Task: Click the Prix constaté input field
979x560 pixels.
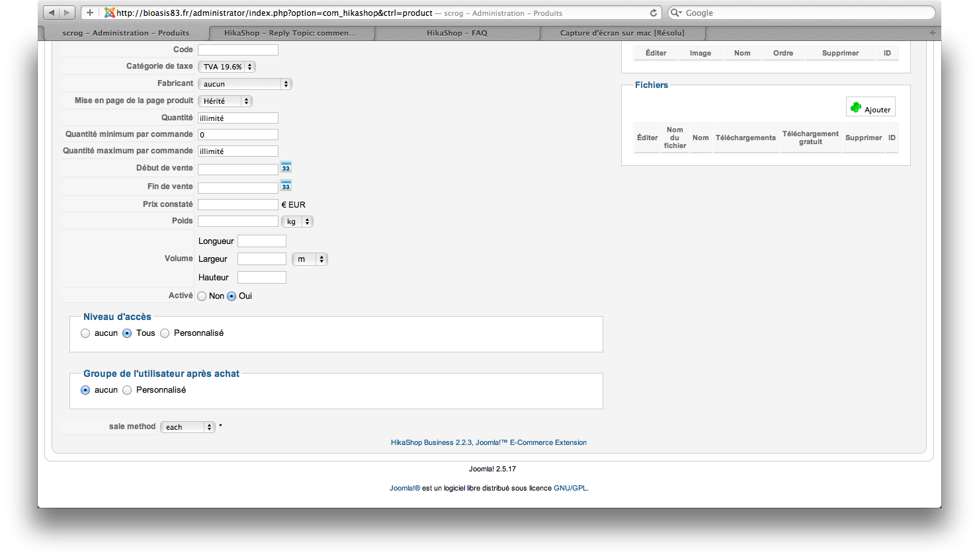Action: [x=238, y=204]
